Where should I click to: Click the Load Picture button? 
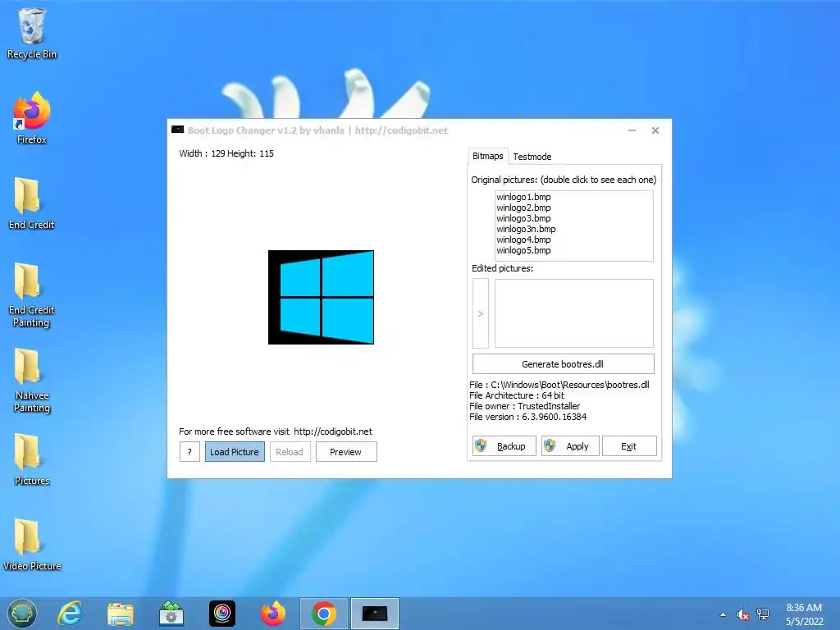(x=235, y=452)
